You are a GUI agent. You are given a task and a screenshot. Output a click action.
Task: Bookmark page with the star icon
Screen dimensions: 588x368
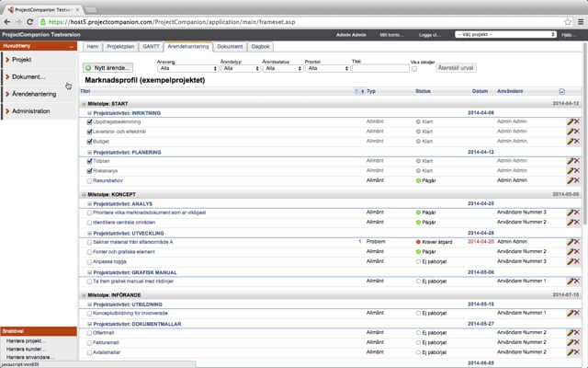tap(568, 22)
